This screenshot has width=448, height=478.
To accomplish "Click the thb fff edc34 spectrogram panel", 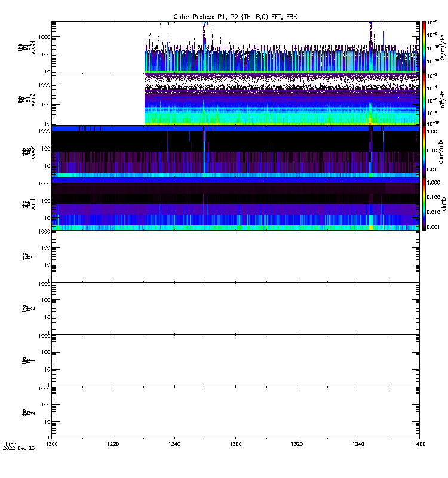I will pos(235,47).
